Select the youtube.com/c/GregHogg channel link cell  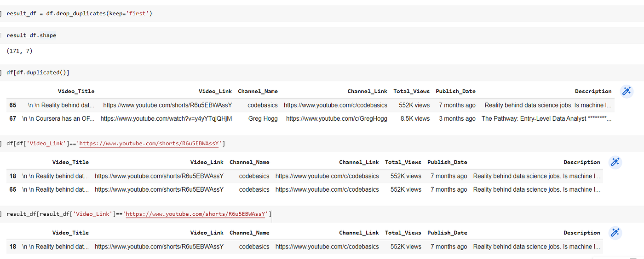337,118
